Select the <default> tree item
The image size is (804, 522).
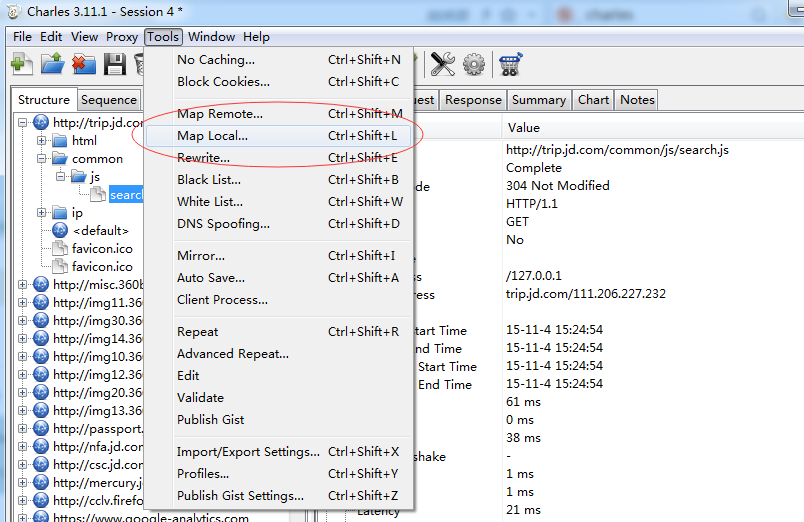point(100,231)
